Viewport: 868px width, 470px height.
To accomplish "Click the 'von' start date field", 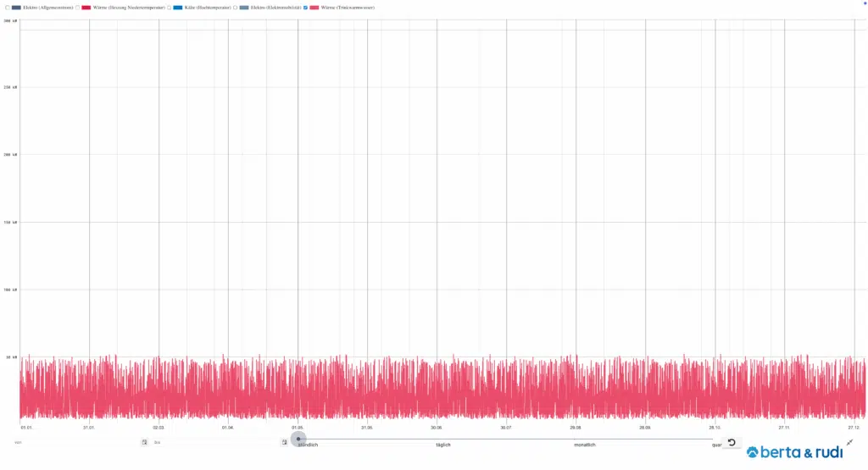I will [76, 442].
